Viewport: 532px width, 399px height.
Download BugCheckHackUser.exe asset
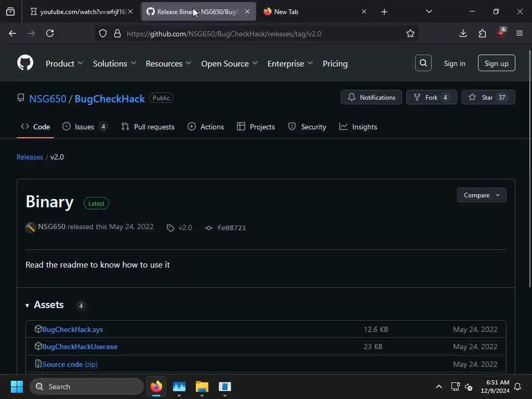[x=79, y=347]
